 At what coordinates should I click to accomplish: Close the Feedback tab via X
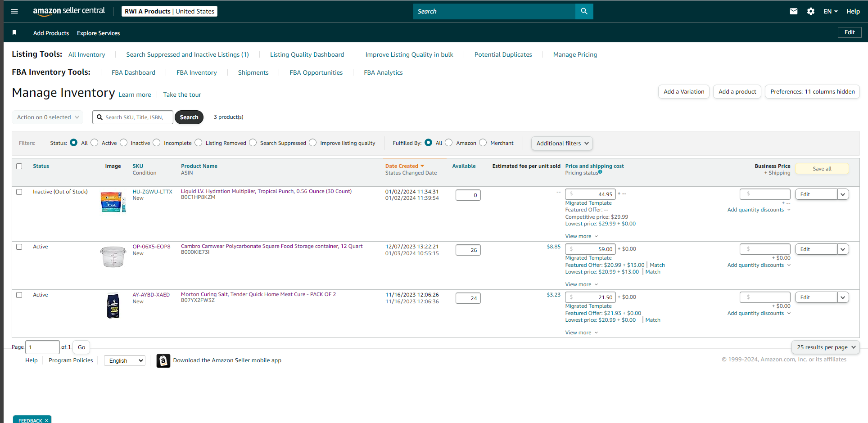[x=46, y=420]
